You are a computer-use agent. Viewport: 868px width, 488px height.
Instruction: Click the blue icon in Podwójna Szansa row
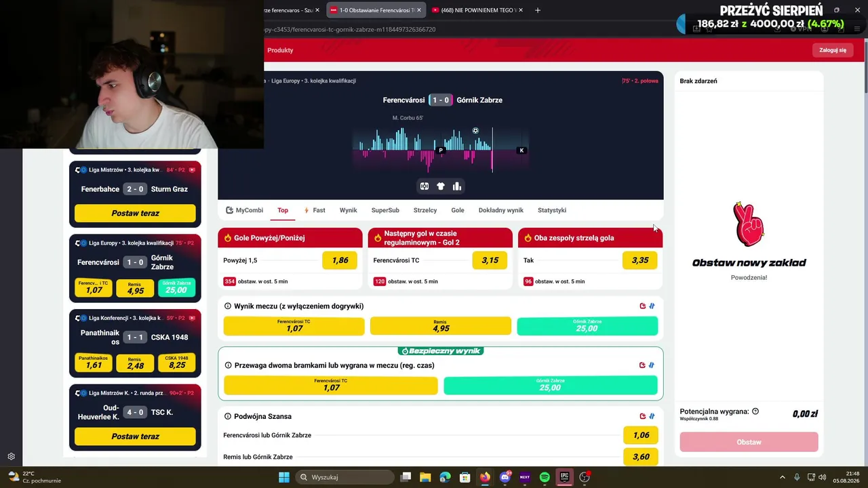point(652,416)
